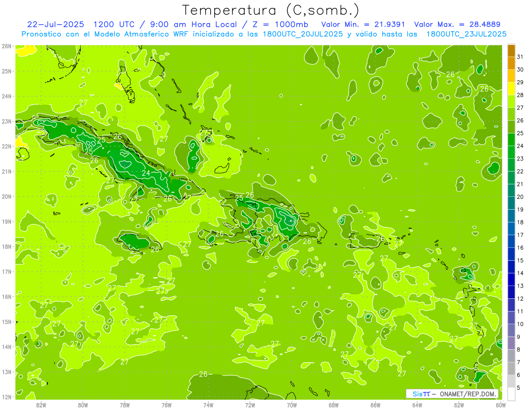Click the '13N' latitude label
This screenshot has height=411, width=532.
pyautogui.click(x=6, y=372)
